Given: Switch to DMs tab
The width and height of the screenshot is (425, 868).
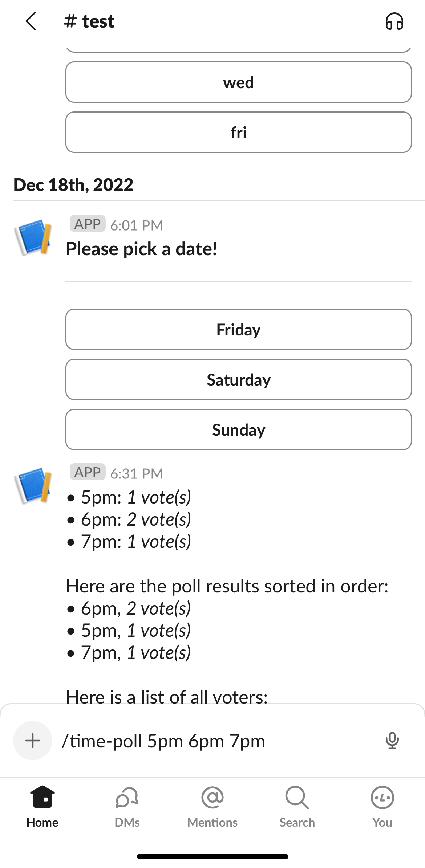Looking at the screenshot, I should click(x=127, y=807).
